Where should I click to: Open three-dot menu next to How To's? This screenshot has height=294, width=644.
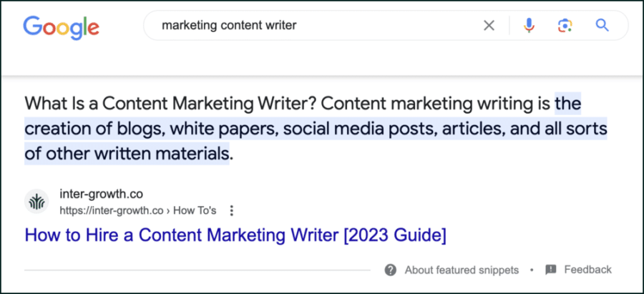[x=232, y=210]
